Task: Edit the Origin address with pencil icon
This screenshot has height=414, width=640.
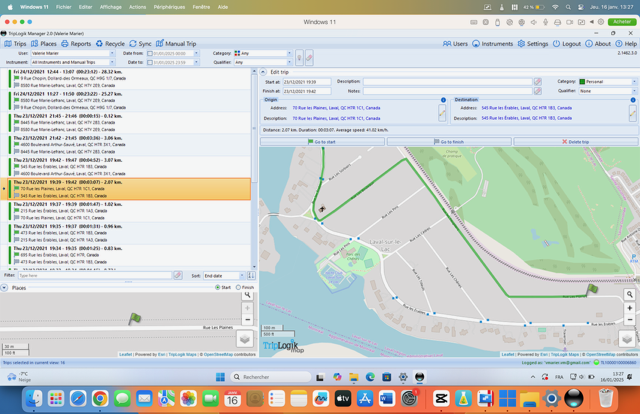Action: 442,113
